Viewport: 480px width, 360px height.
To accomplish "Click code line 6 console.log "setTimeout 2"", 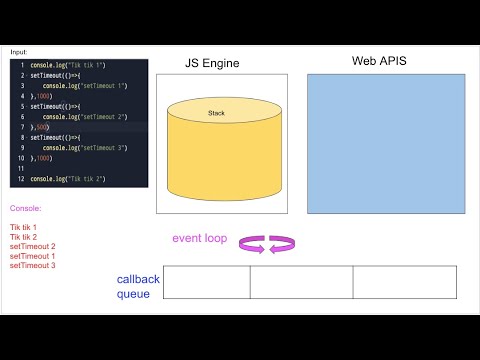I will (x=85, y=117).
